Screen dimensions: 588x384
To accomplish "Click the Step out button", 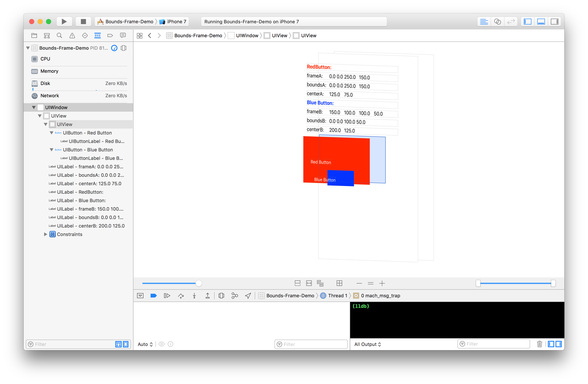I will pos(208,296).
